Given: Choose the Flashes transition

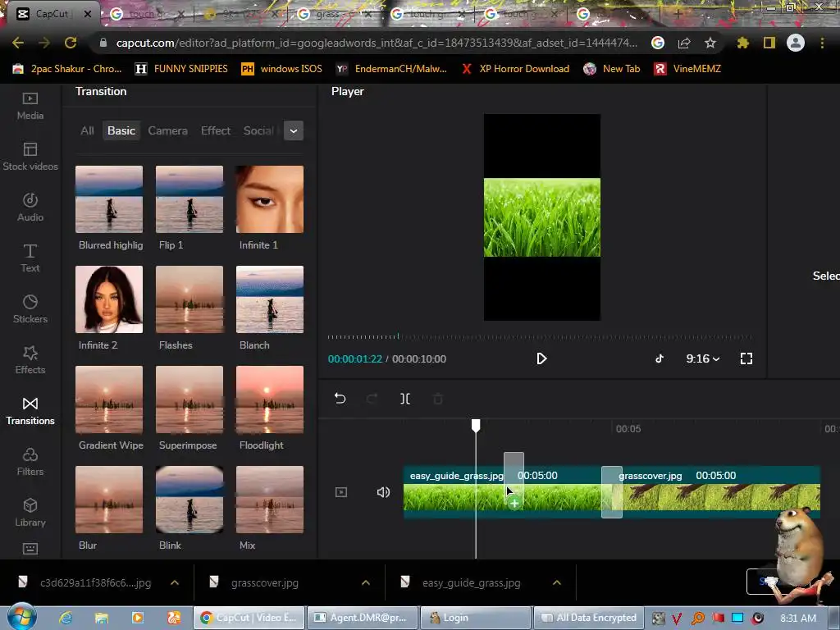Looking at the screenshot, I should pos(189,299).
